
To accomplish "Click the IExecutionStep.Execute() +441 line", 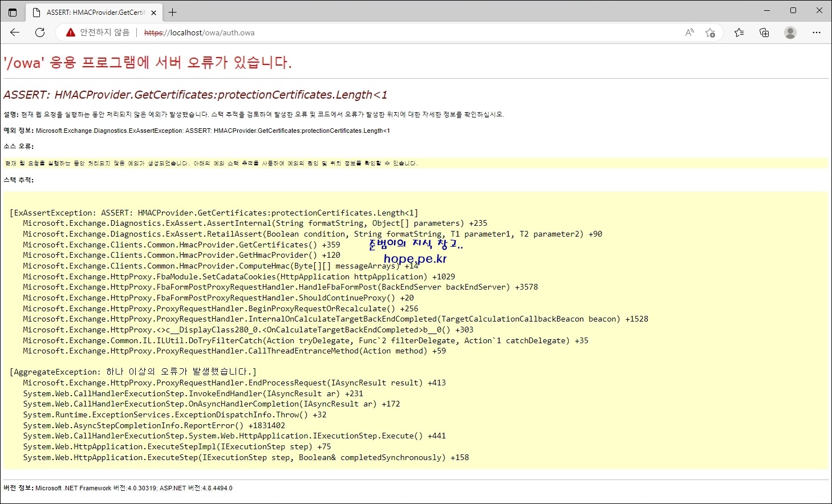I will 234,436.
